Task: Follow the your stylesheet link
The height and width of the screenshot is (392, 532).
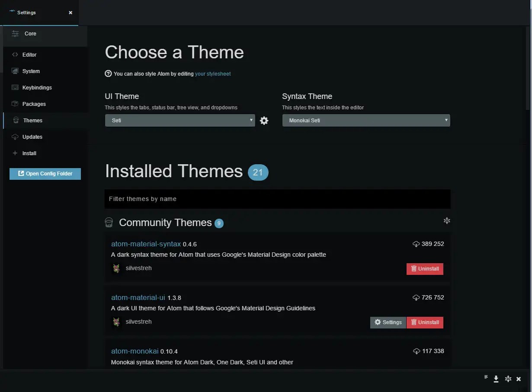Action: coord(213,74)
